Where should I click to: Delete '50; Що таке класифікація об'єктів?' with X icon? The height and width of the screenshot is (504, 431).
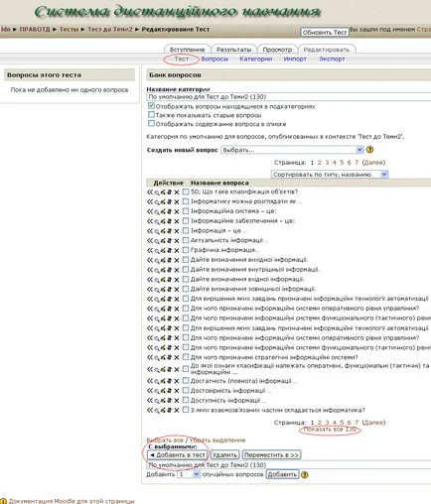(177, 192)
